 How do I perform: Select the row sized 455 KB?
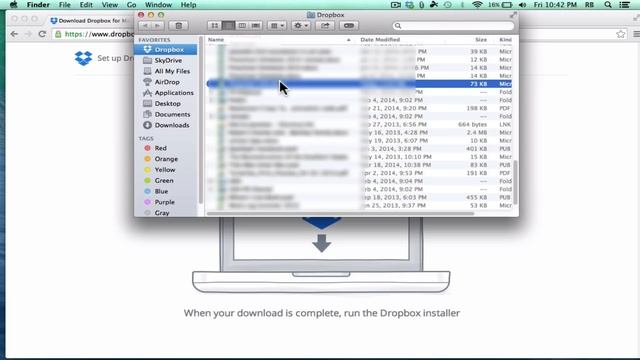(359, 197)
